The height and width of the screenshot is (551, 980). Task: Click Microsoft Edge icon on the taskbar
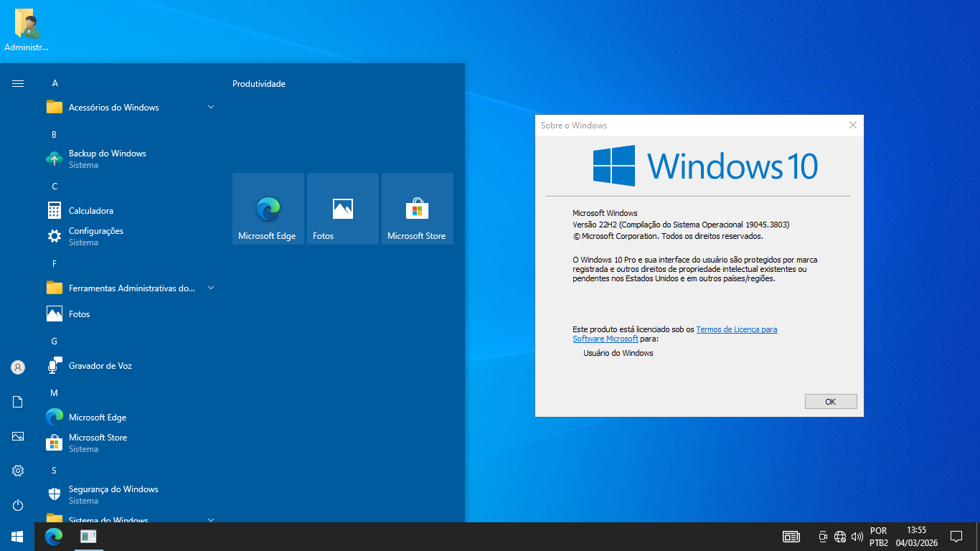54,536
